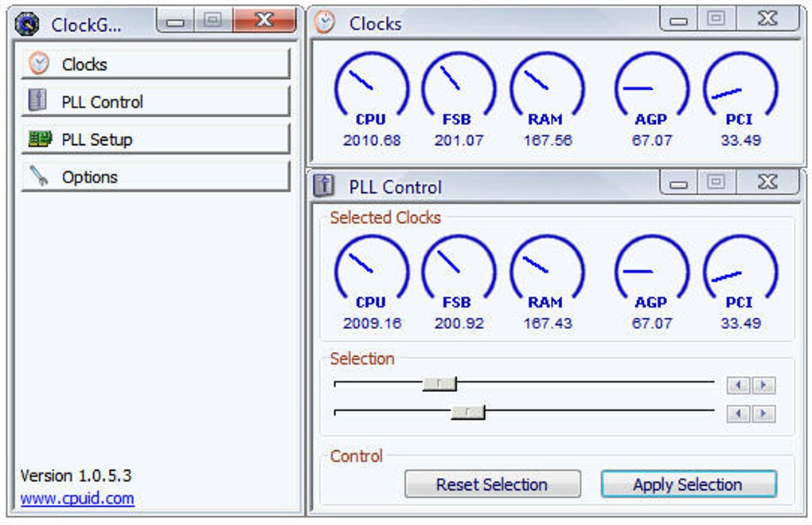Image resolution: width=812 pixels, height=525 pixels.
Task: Click selected CPU value 2009.16
Action: click(372, 323)
